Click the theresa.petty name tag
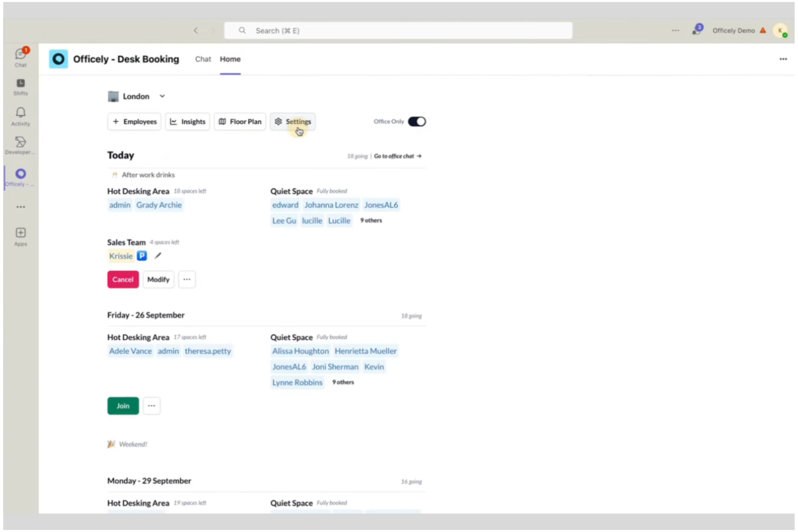798x532 pixels. [x=208, y=351]
